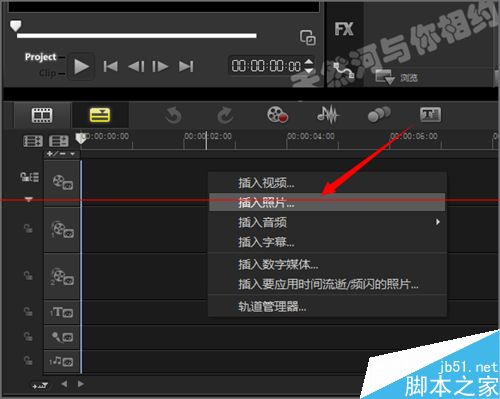Select the Music track header
The image size is (500, 399).
click(x=62, y=361)
